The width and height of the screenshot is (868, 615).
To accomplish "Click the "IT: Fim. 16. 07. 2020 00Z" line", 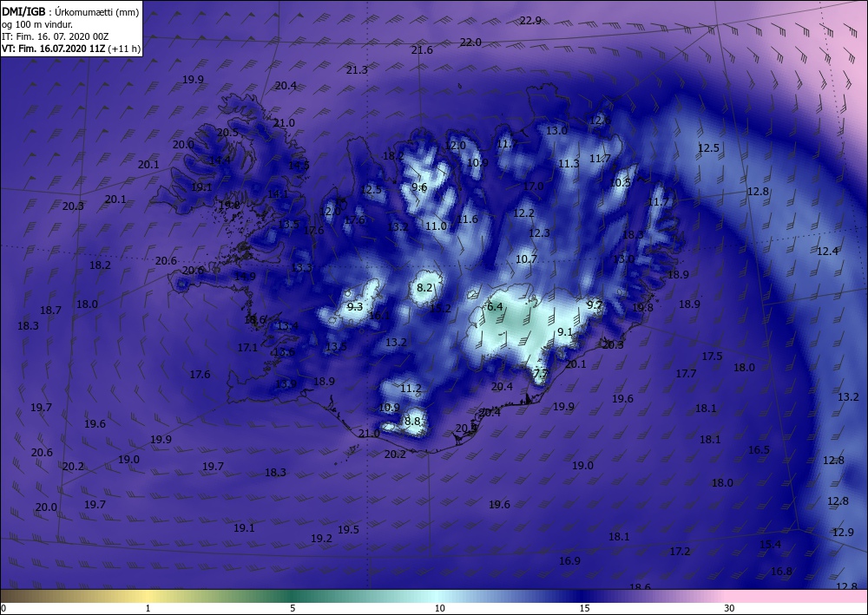I will pyautogui.click(x=56, y=36).
